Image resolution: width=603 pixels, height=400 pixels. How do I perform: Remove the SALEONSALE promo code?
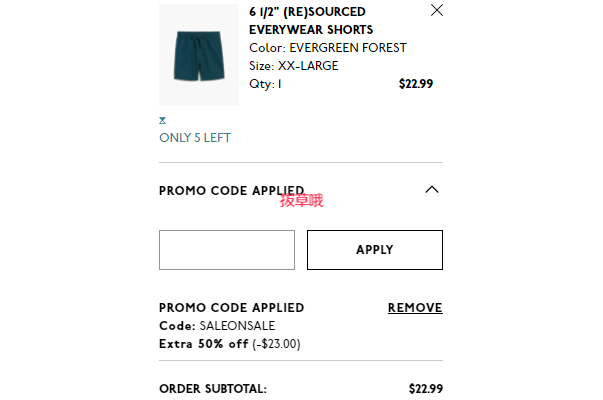pyautogui.click(x=415, y=308)
